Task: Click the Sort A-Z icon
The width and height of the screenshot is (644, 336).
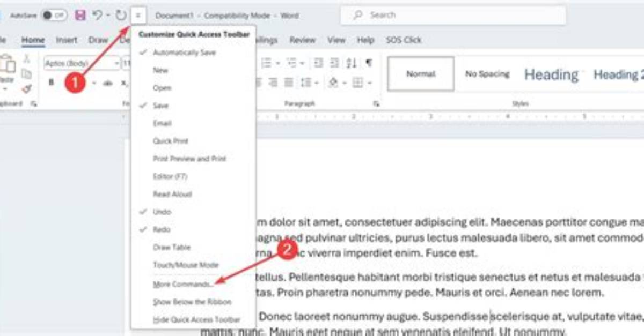Action: (352, 63)
